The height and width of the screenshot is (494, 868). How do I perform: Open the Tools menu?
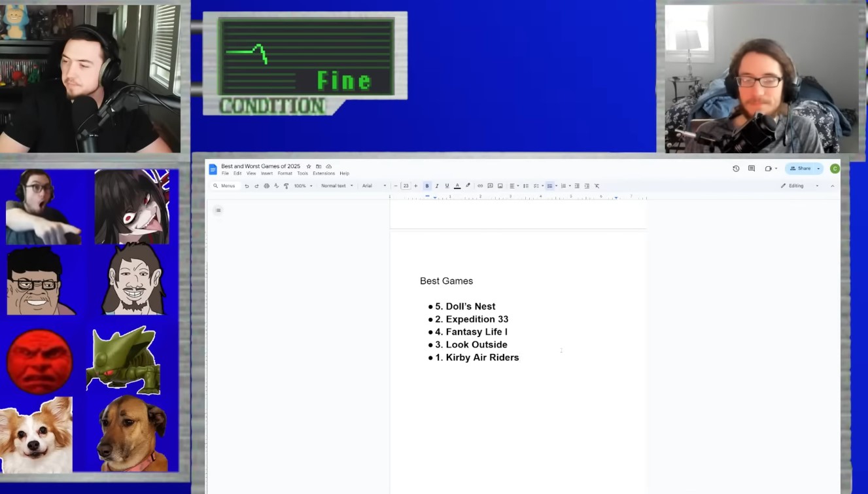pyautogui.click(x=302, y=174)
